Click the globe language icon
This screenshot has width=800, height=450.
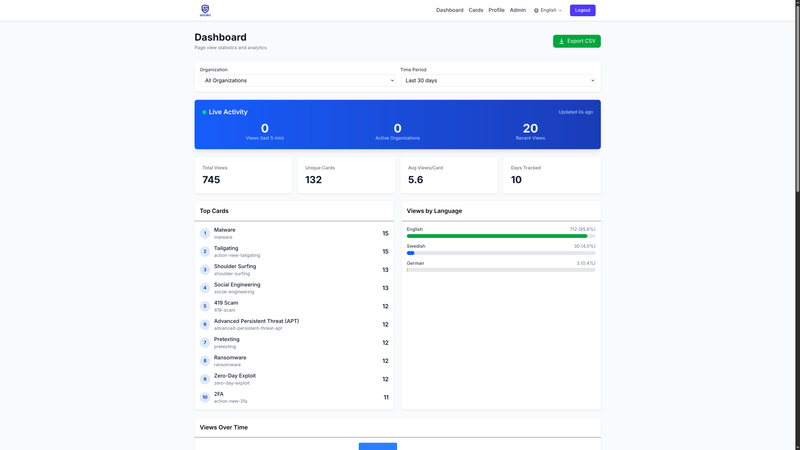[x=536, y=10]
